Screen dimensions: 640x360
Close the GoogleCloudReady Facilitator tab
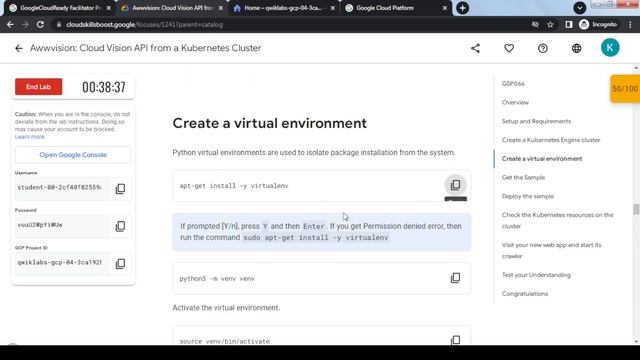point(109,8)
